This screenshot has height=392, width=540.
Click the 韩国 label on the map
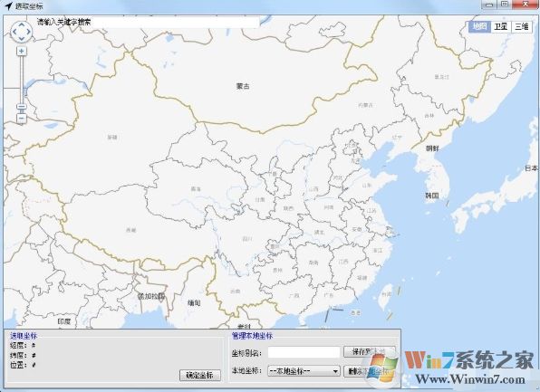coord(432,196)
